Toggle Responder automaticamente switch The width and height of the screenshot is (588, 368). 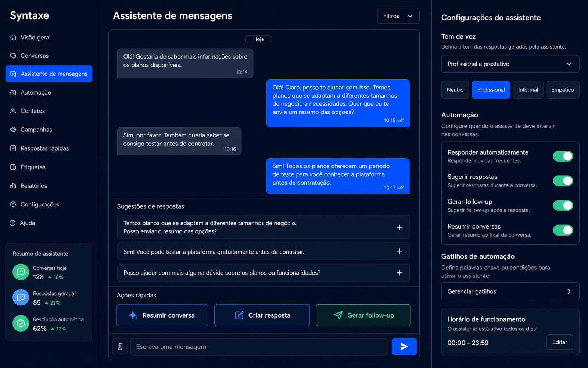[x=563, y=156]
